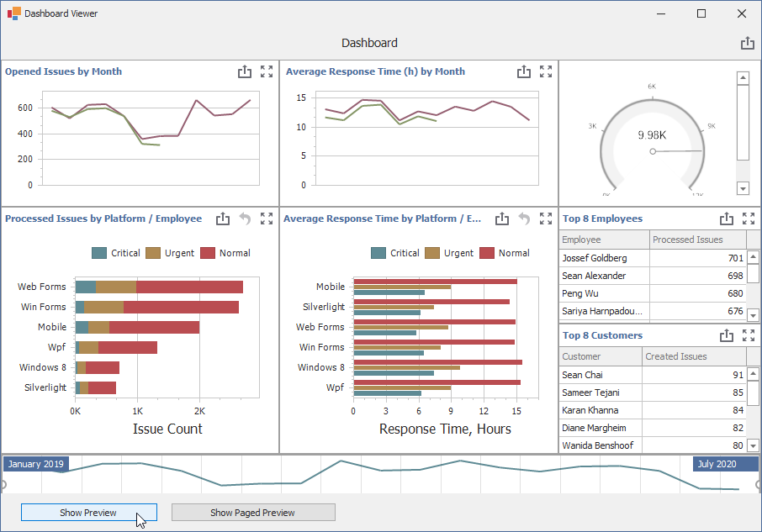Drill up in Processed Issues by Platform chart
This screenshot has width=762, height=532.
pyautogui.click(x=245, y=219)
